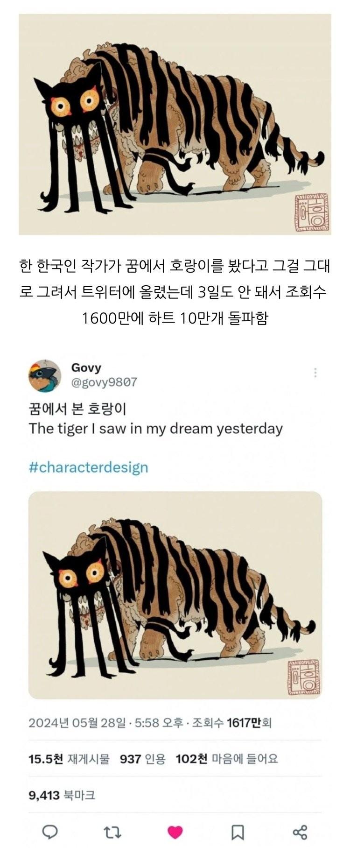Tap the bookmark icon
350x868 pixels.
[x=238, y=832]
